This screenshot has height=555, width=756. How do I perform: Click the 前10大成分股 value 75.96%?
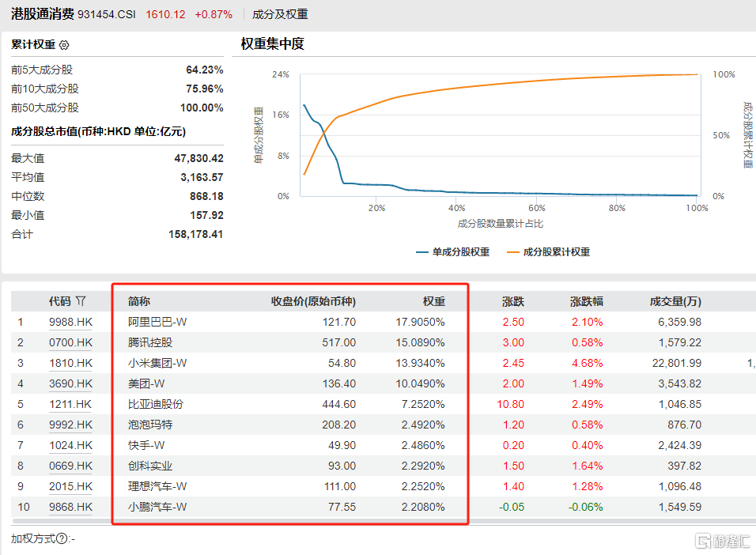tap(205, 89)
